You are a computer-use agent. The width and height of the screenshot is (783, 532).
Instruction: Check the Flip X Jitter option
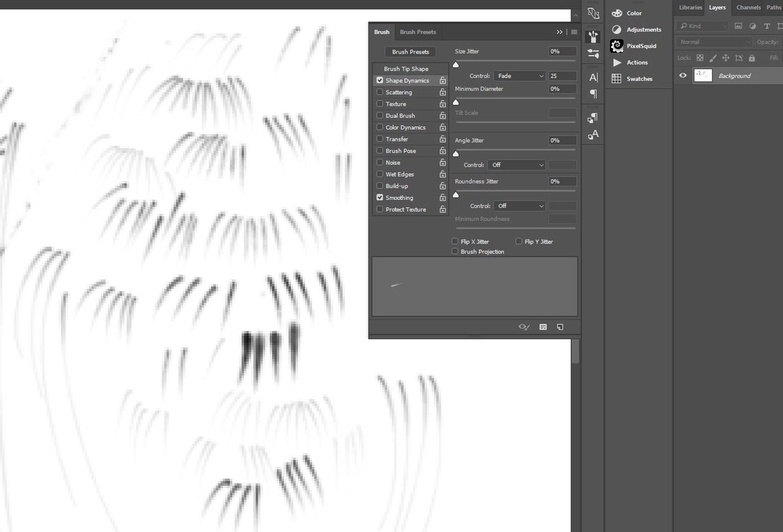point(455,242)
